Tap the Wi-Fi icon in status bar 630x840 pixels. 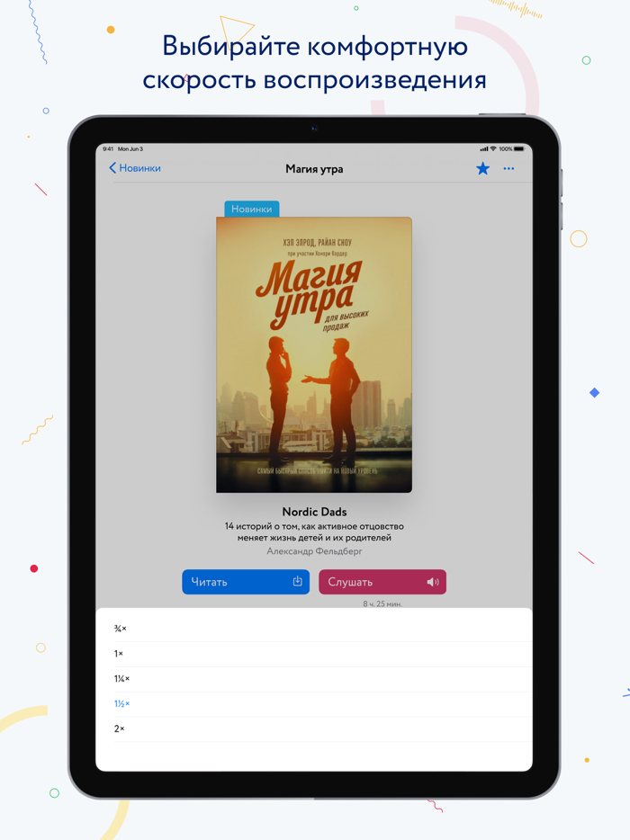493,149
